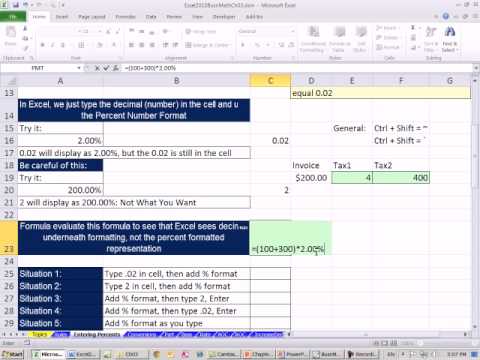Switch to the Insert ribbon tab
This screenshot has width=480, height=360.
[62, 17]
